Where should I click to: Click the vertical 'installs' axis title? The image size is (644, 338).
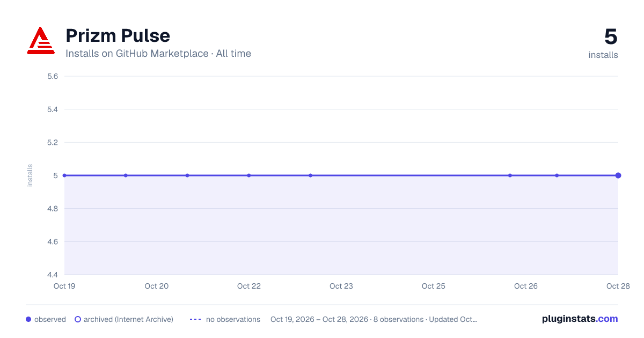pos(30,175)
